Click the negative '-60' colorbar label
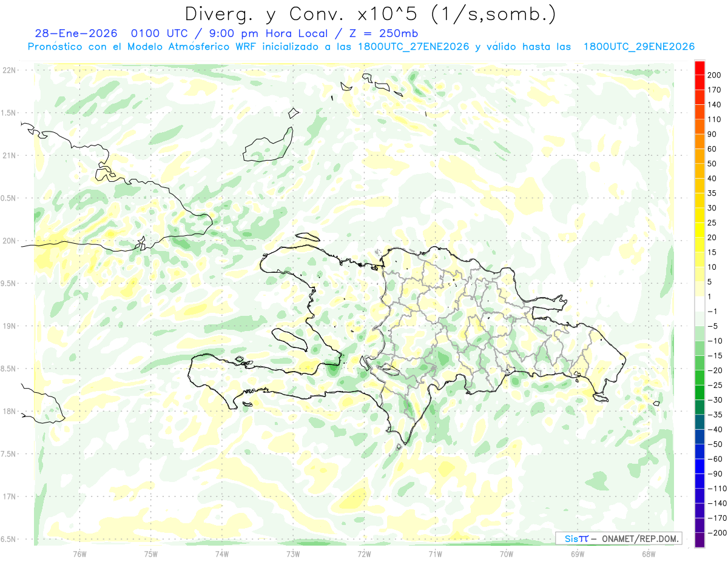The height and width of the screenshot is (562, 728). pos(716,459)
